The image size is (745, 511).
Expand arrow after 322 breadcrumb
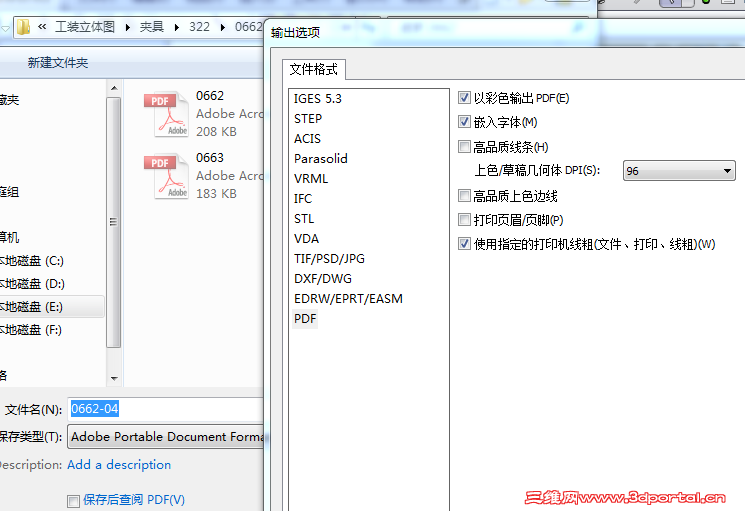222,28
